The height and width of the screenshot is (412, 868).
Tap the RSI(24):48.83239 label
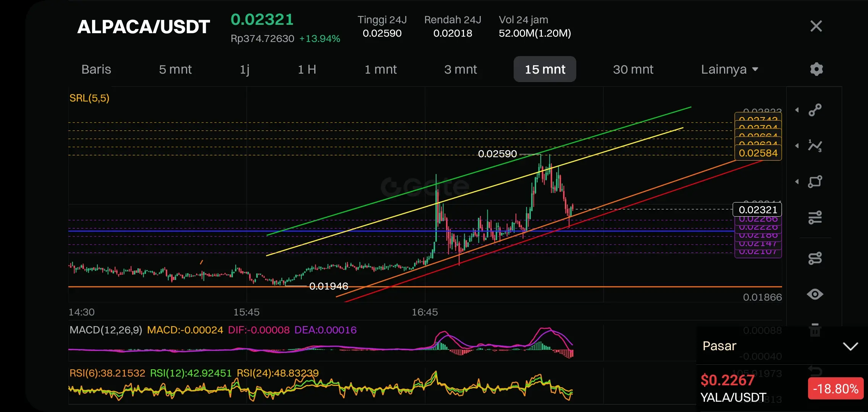(x=278, y=373)
